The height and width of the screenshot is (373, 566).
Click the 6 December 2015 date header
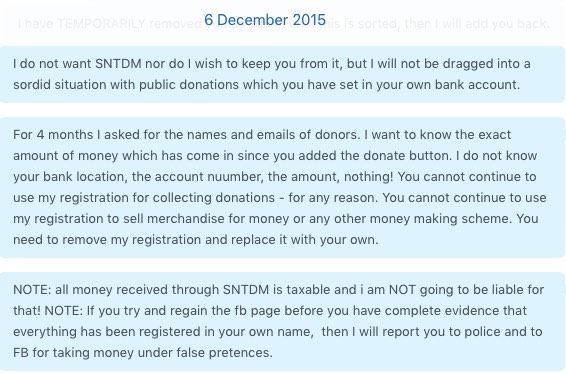265,19
